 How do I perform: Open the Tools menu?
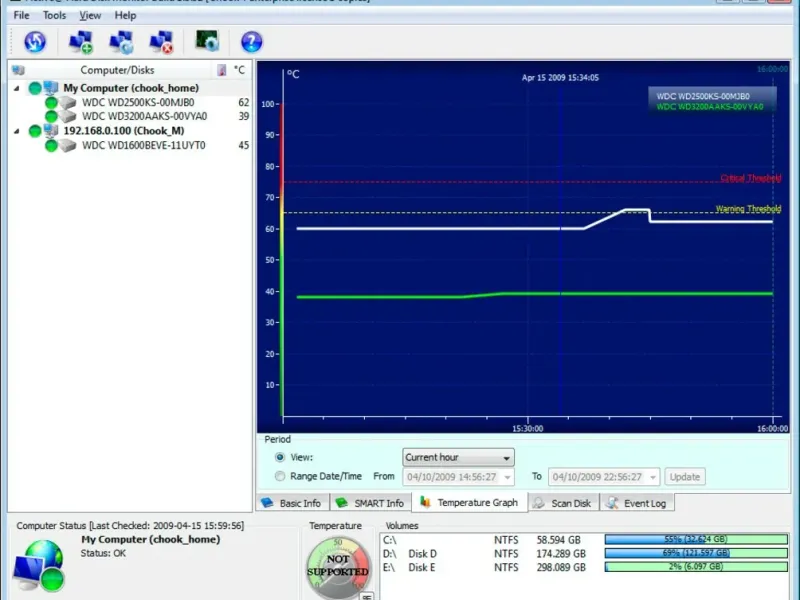[55, 15]
